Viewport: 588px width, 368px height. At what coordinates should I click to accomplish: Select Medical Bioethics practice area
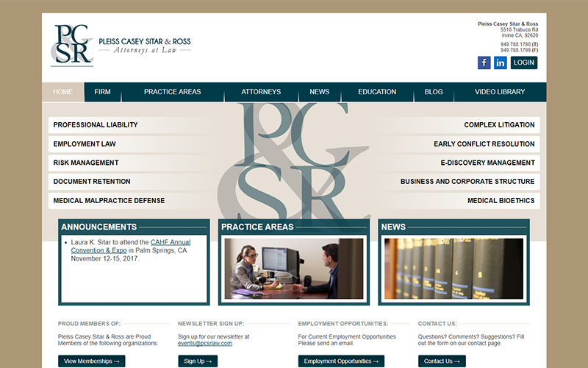click(501, 201)
